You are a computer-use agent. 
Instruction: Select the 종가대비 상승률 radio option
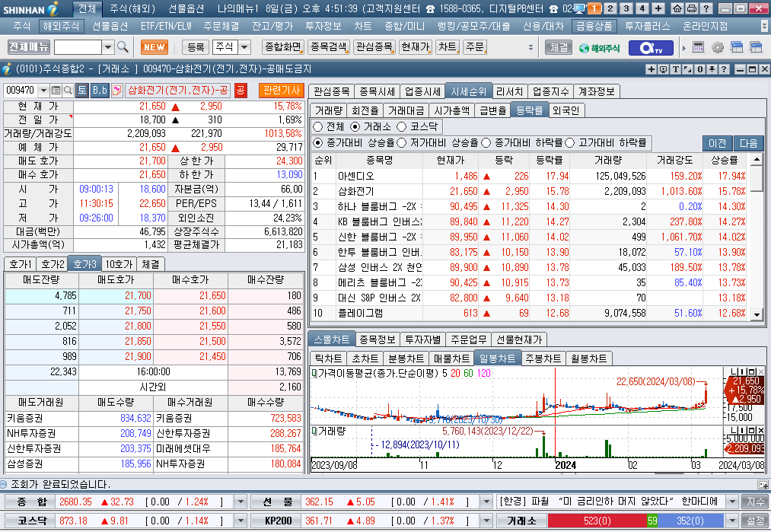tap(317, 142)
